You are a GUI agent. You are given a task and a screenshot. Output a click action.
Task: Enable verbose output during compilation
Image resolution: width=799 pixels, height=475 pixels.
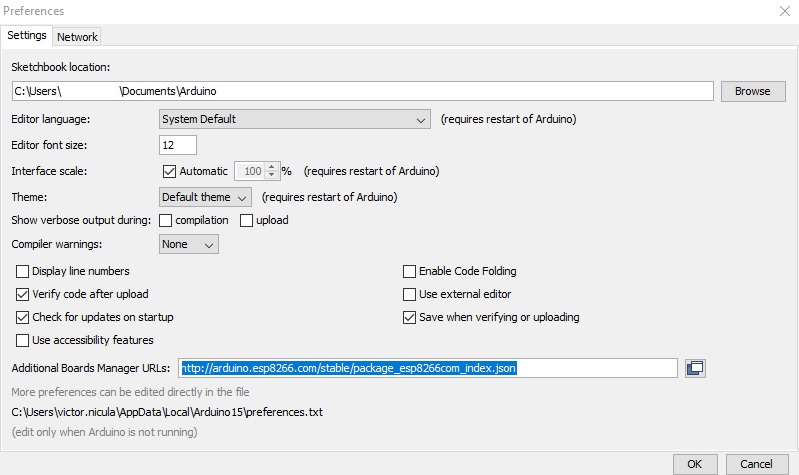pos(166,220)
